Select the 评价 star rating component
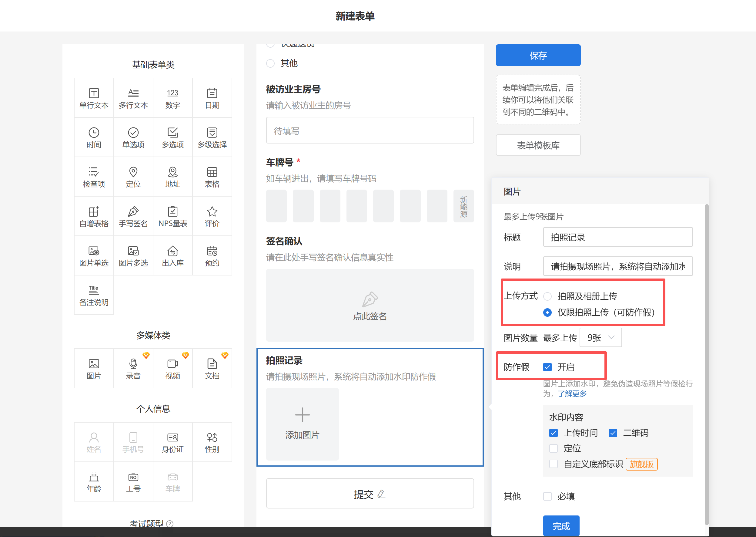 pos(212,216)
